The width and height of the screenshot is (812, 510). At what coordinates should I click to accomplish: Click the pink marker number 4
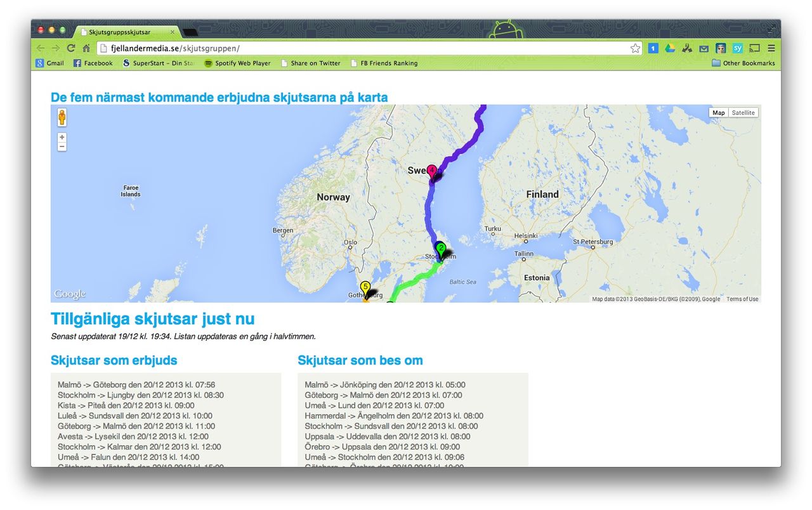[432, 171]
